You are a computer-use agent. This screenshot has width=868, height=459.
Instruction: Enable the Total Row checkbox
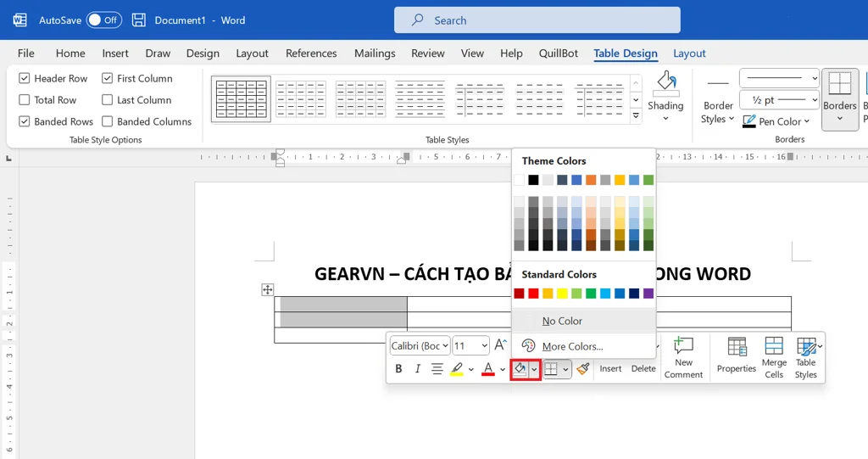(x=25, y=100)
